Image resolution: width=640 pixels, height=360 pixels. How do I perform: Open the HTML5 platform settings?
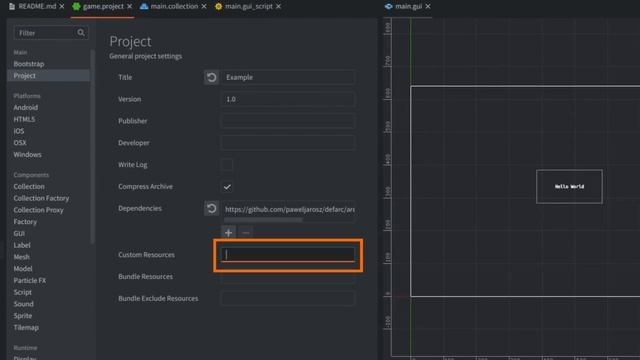tap(24, 119)
